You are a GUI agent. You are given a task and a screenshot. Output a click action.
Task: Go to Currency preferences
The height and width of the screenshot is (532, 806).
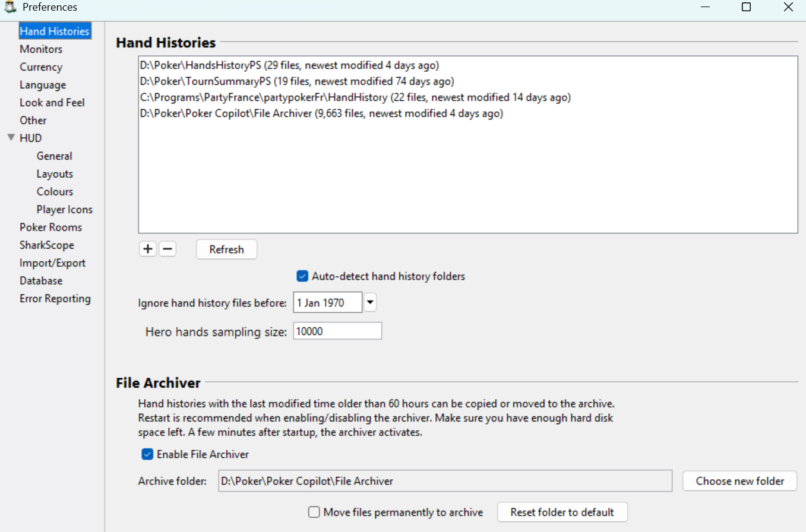[x=41, y=66]
